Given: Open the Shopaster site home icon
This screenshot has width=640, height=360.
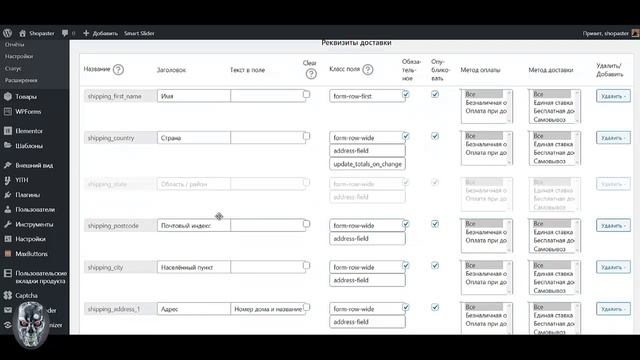Looking at the screenshot, I should point(22,33).
